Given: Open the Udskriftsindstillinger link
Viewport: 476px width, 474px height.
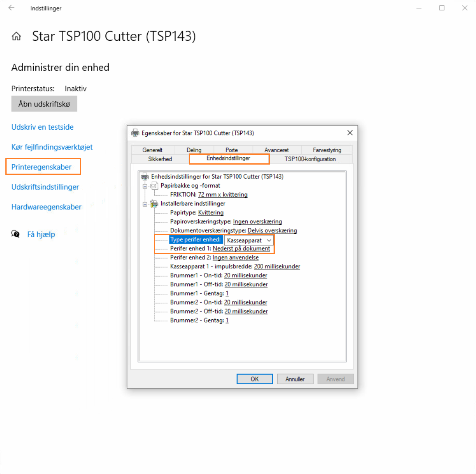Looking at the screenshot, I should [45, 187].
